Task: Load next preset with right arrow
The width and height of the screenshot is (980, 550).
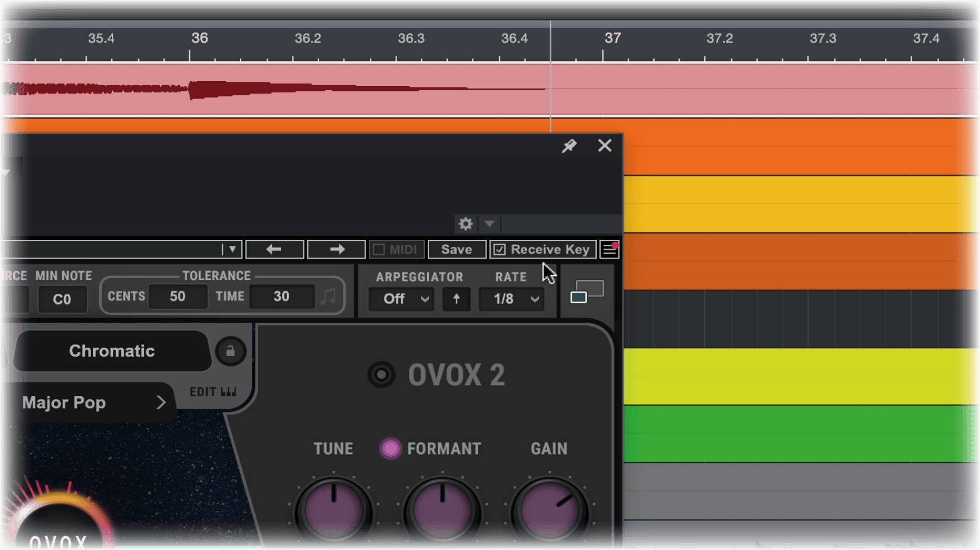Action: tap(337, 249)
